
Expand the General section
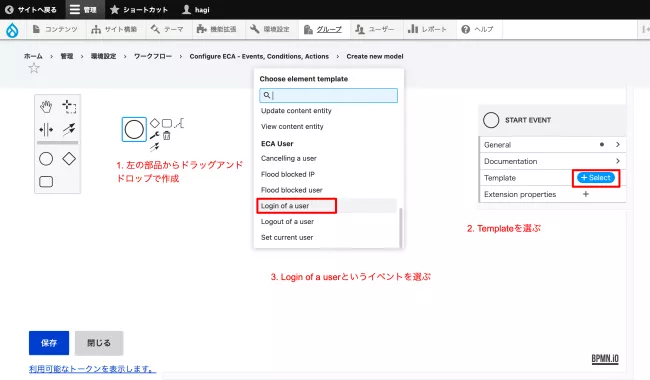[553, 145]
